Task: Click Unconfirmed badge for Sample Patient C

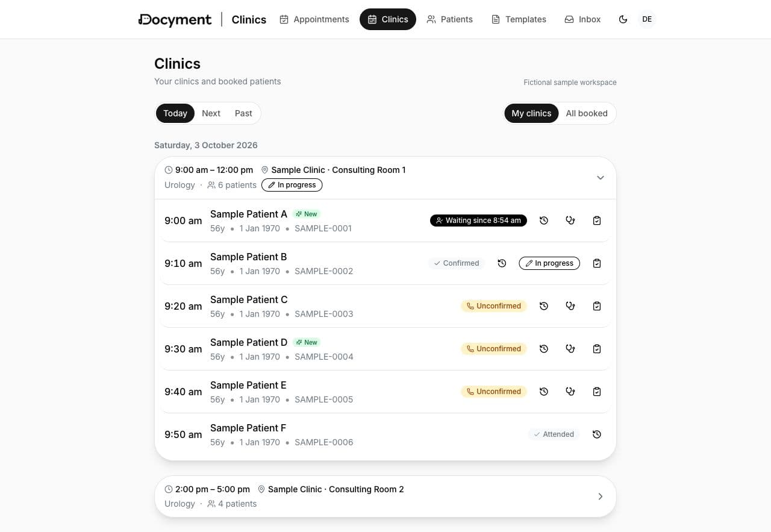Action: (494, 306)
